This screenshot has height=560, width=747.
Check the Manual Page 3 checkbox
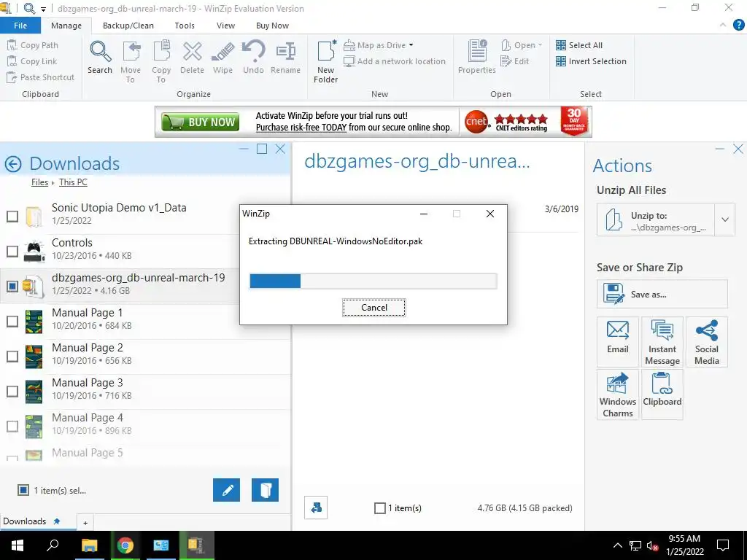[x=12, y=391]
